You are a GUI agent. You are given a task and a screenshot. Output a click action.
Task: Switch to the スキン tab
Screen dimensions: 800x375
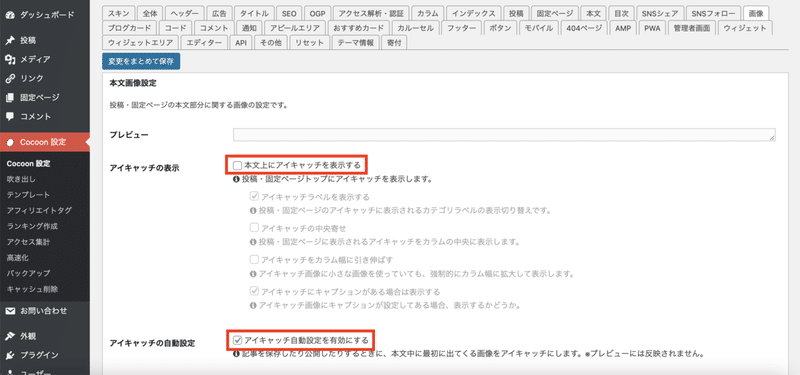(x=118, y=13)
